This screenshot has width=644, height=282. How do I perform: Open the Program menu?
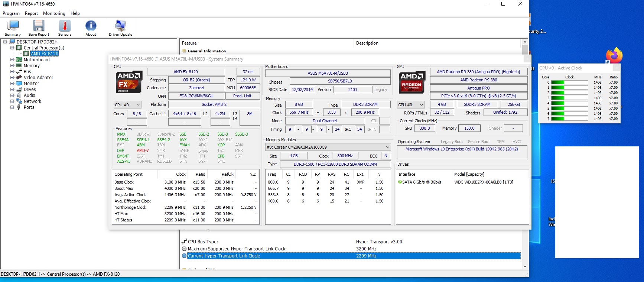tap(11, 13)
